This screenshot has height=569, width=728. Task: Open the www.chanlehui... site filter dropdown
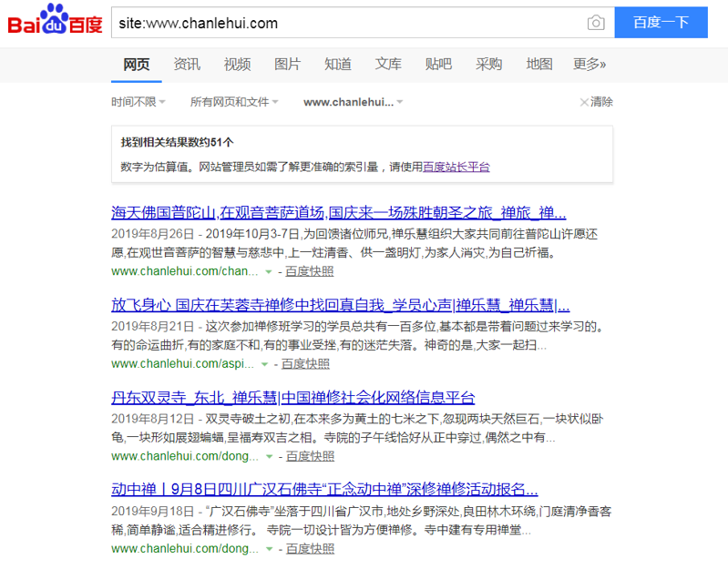[x=353, y=102]
